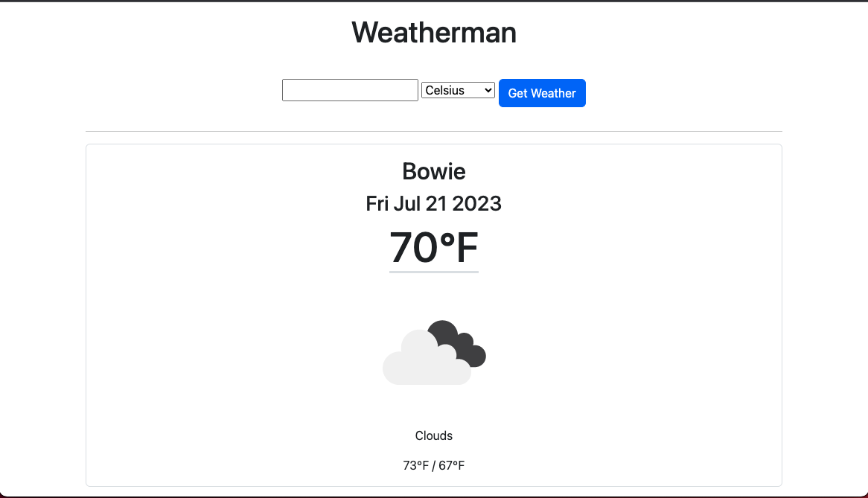This screenshot has width=868, height=498.
Task: Click the degree symbol in 70°F
Action: (447, 240)
